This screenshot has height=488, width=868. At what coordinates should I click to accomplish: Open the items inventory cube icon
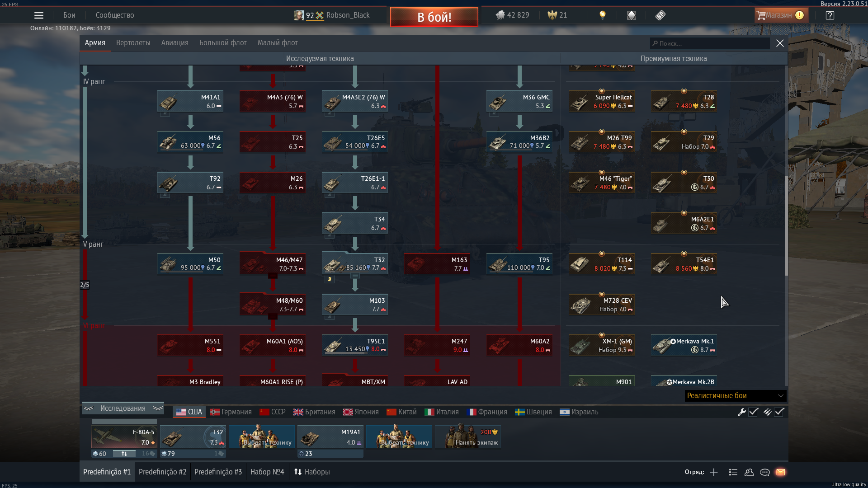[632, 15]
